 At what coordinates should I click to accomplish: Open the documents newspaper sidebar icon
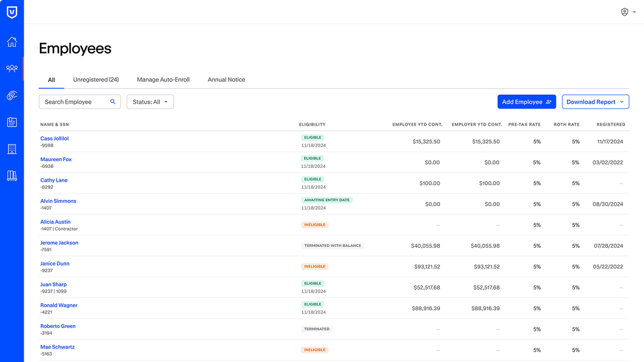click(12, 122)
